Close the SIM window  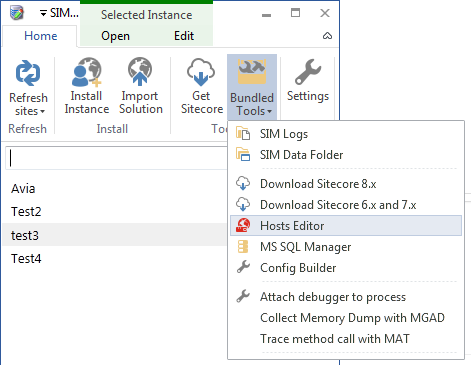click(x=325, y=13)
